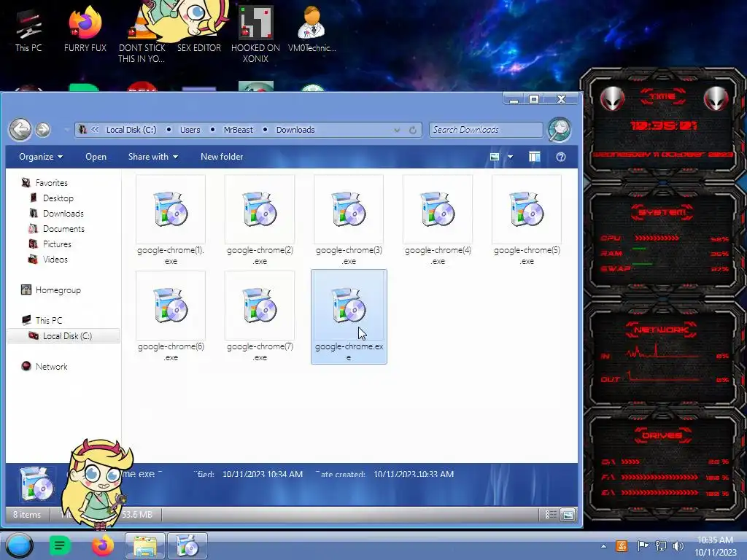This screenshot has width=747, height=560.
Task: Select the highlighted google-chrome.exe file
Action: click(349, 316)
